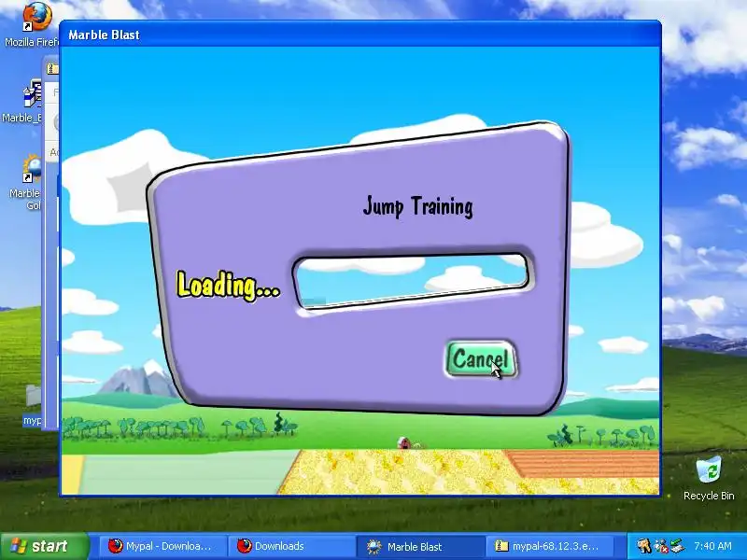Switch to the Mypal - Downloa... taskbar window
Viewport: 747px width, 560px height.
[161, 546]
